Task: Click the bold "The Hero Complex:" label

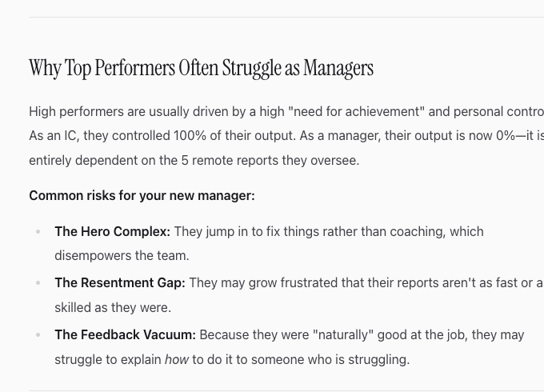Action: pyautogui.click(x=112, y=232)
